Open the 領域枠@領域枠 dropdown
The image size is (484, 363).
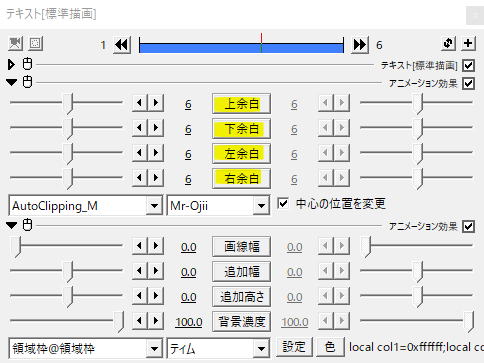click(154, 349)
